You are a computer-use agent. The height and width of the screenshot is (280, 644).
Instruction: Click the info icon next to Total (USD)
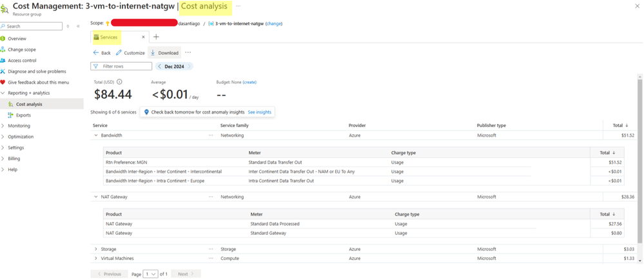[119, 82]
